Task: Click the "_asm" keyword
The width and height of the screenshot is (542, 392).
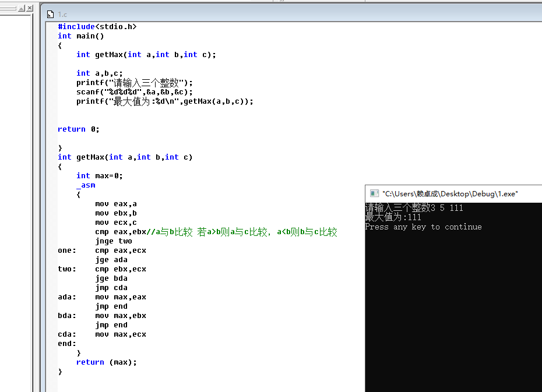Action: [86, 185]
